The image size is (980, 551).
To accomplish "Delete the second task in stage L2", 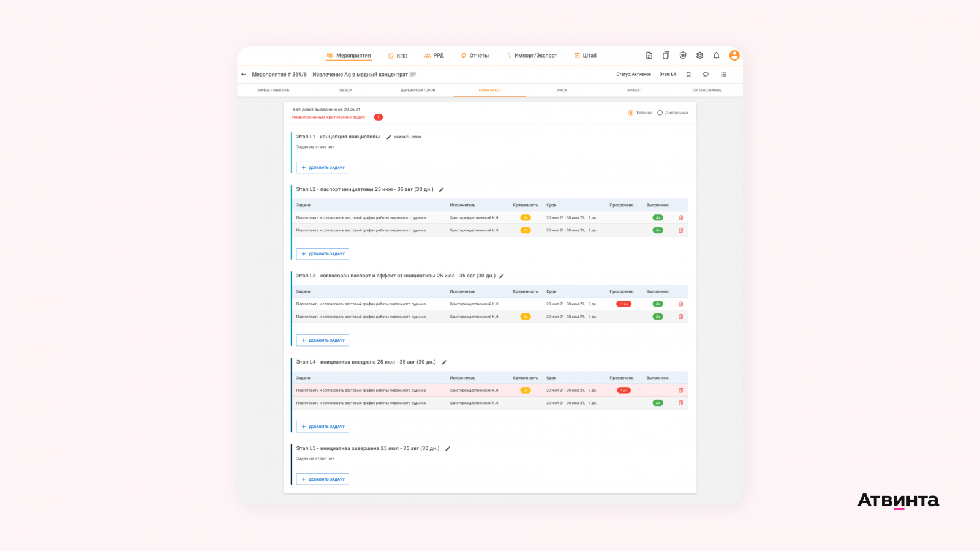I will coord(680,231).
